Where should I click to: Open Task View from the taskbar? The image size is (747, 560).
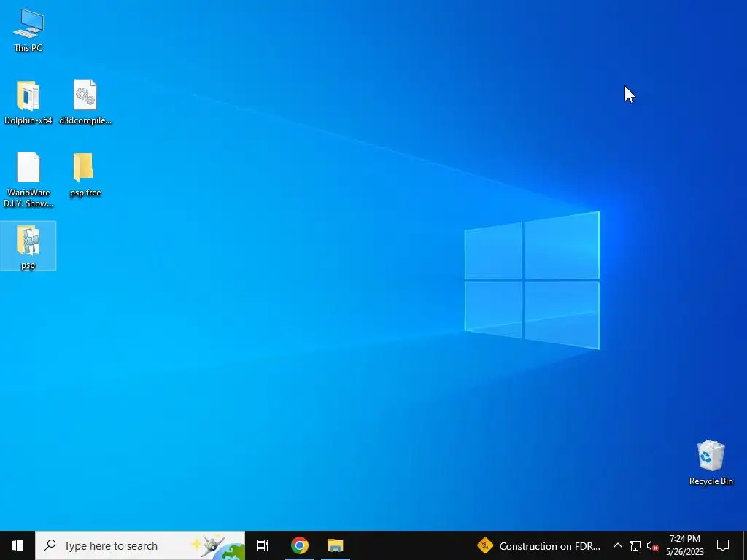click(x=262, y=545)
